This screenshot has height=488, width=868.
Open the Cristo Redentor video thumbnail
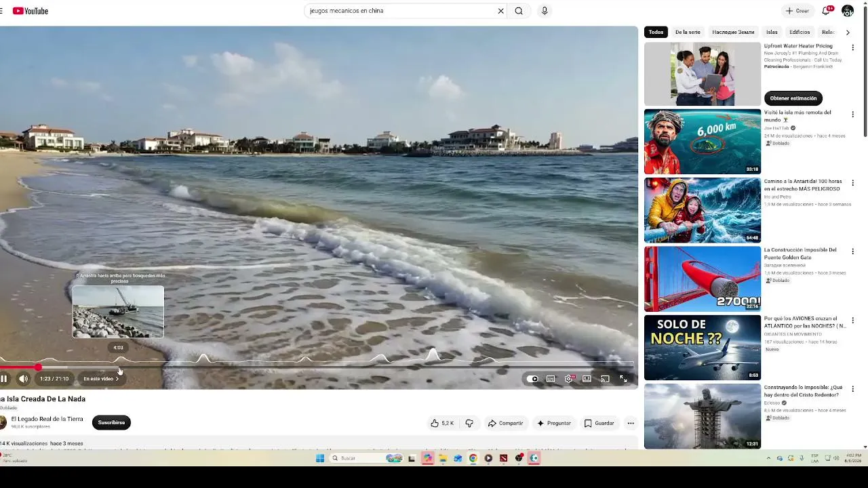click(703, 416)
